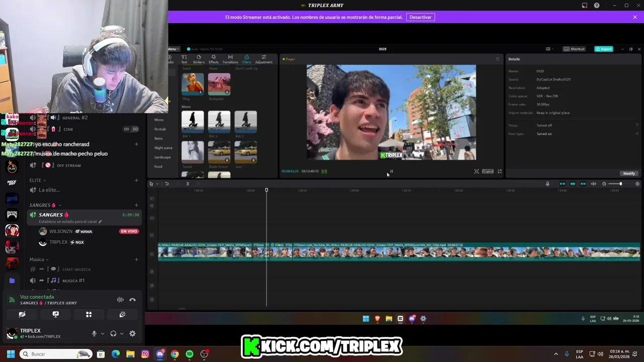The image size is (644, 362).
Task: Dismiss the Streamer mode banner
Action: [635, 17]
